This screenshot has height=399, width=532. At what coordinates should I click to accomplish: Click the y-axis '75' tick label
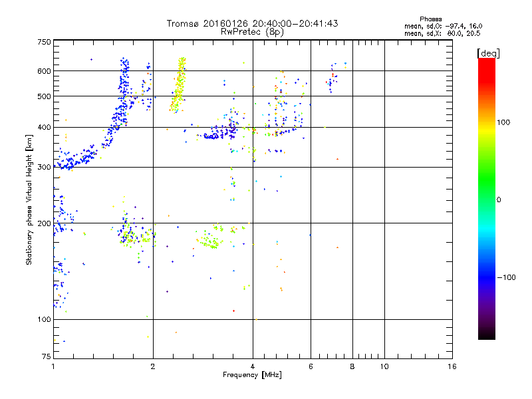pos(47,356)
